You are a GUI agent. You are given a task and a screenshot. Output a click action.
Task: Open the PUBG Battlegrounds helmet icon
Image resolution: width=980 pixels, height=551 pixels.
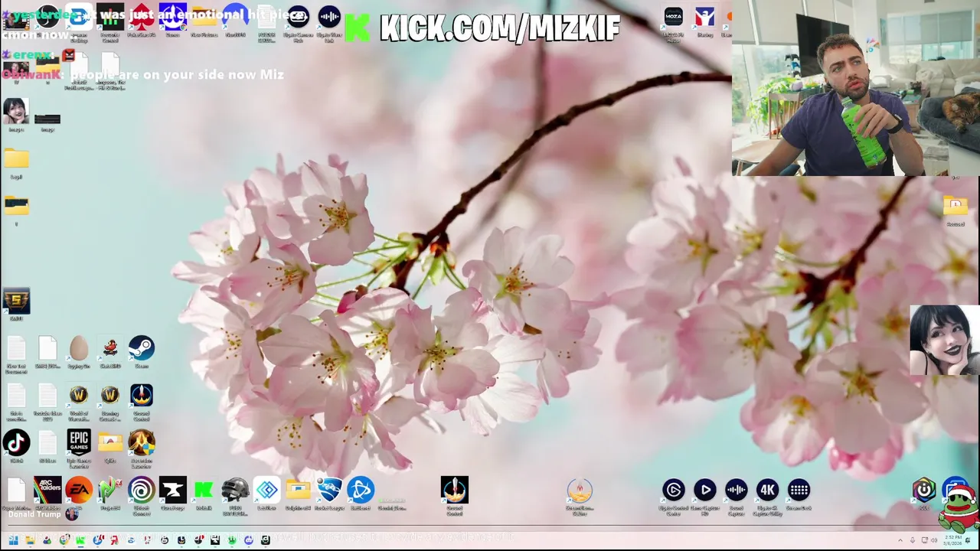(235, 490)
